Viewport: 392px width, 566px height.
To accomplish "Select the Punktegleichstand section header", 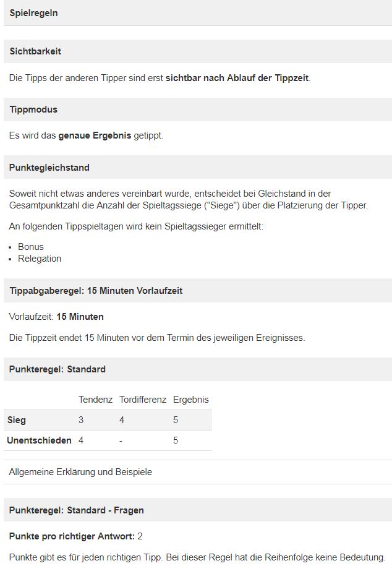I will point(49,168).
